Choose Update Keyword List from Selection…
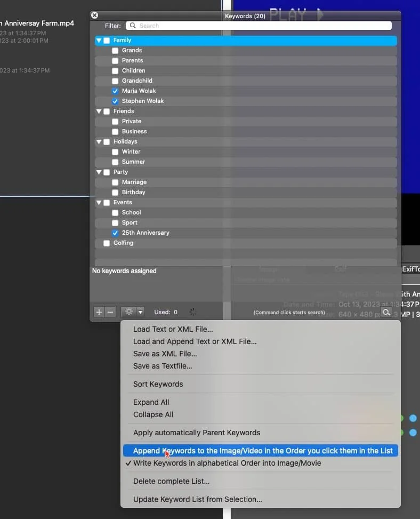420x519 pixels. pos(261,499)
